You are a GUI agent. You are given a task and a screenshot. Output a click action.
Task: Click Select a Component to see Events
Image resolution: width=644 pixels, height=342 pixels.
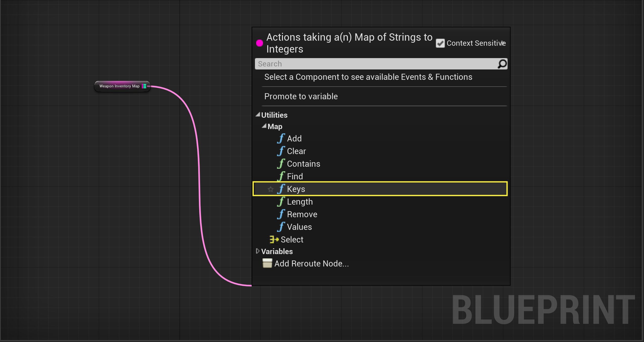368,77
